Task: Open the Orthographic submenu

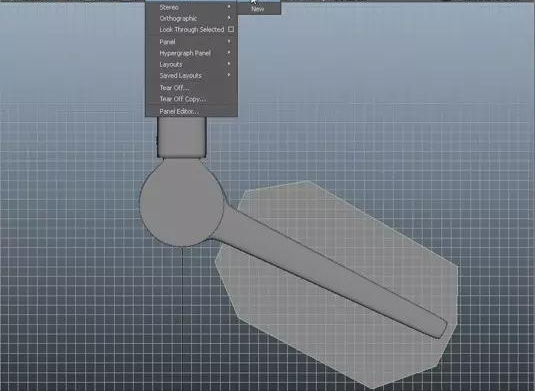Action: (x=191, y=18)
